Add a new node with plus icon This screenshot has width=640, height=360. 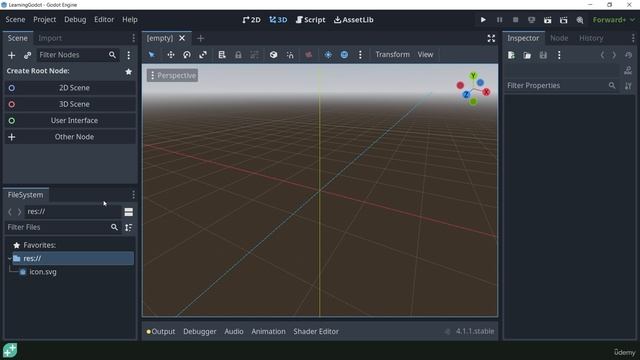(11, 55)
